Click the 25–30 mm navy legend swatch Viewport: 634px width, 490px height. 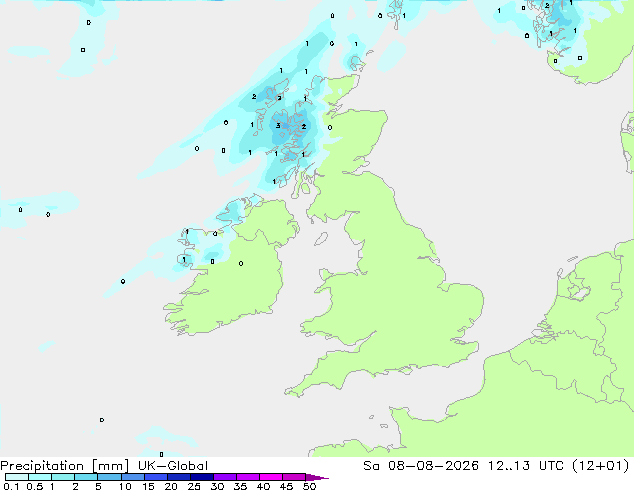[x=201, y=477]
